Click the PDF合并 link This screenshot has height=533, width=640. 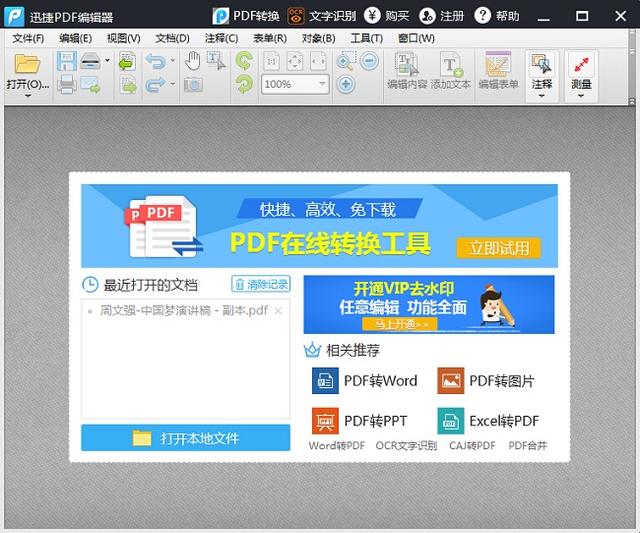(x=528, y=445)
